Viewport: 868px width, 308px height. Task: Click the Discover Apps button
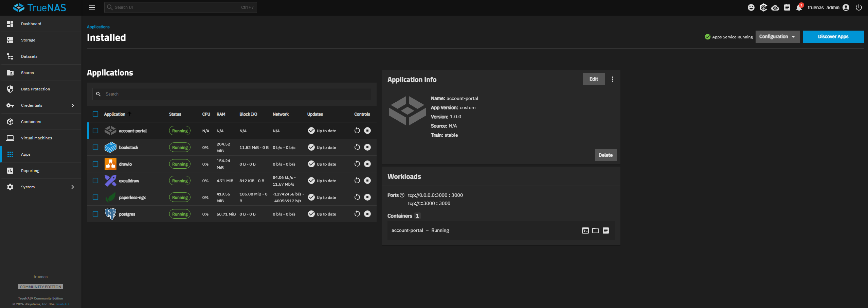coord(833,37)
